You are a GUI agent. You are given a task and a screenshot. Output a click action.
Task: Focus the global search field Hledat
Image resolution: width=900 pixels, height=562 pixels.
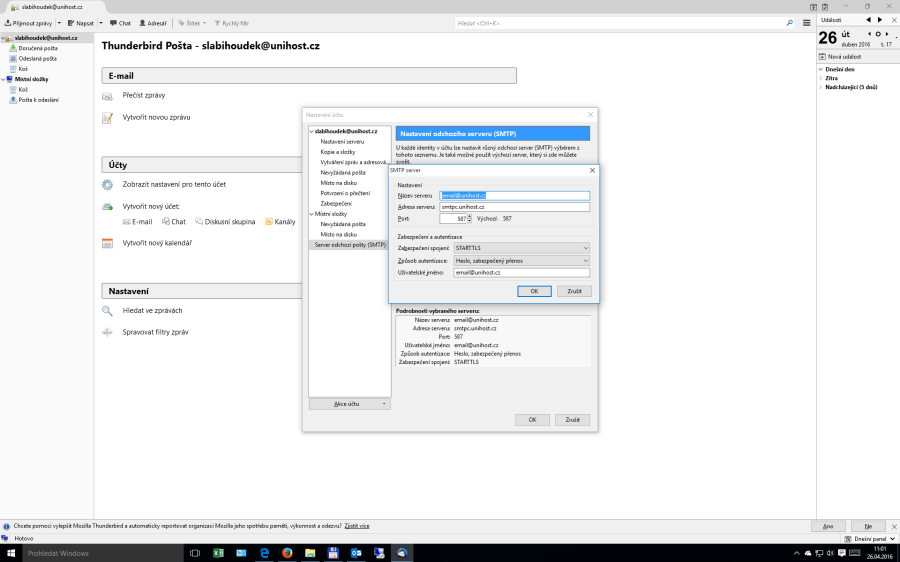[x=620, y=23]
